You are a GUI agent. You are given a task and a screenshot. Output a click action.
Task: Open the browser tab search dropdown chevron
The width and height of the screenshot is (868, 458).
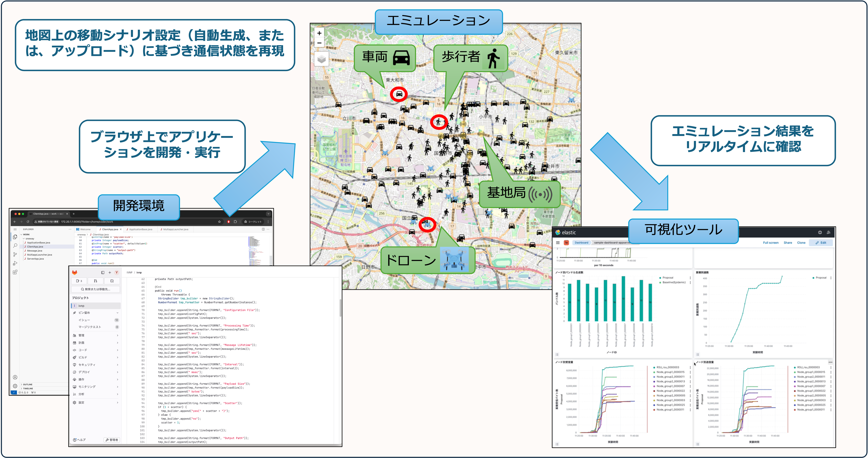(268, 214)
